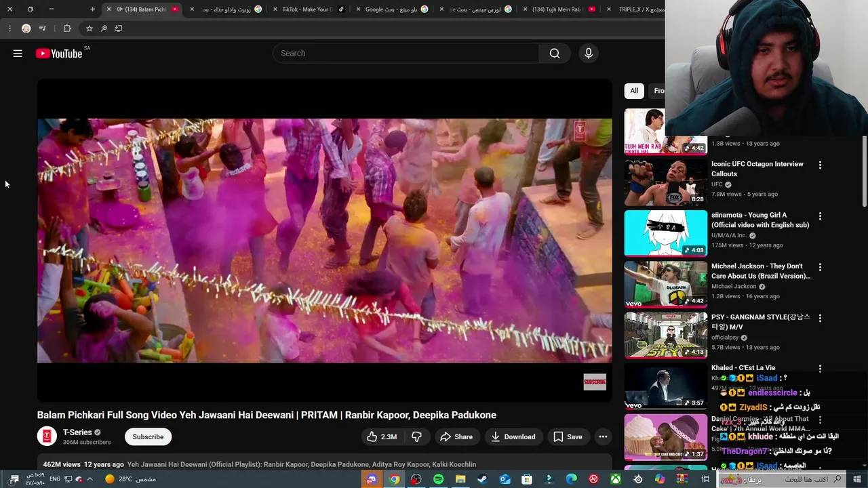
Task: Open File Explorer from the taskbar
Action: (460, 479)
